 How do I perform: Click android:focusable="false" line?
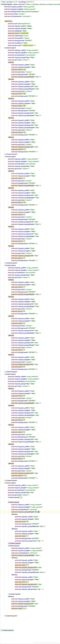[19, 38]
